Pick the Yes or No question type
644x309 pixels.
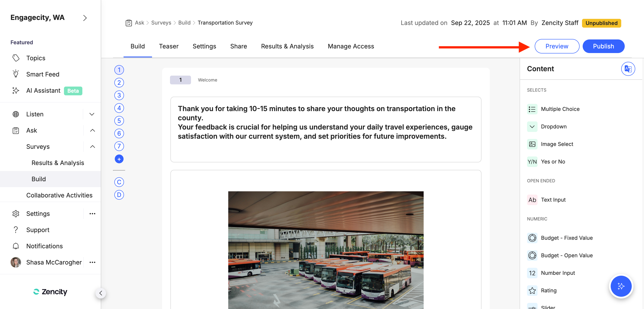click(x=553, y=162)
